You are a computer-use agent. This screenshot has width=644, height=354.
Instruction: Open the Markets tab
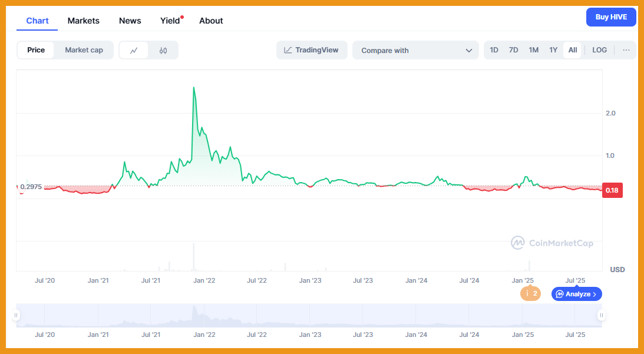(x=84, y=21)
